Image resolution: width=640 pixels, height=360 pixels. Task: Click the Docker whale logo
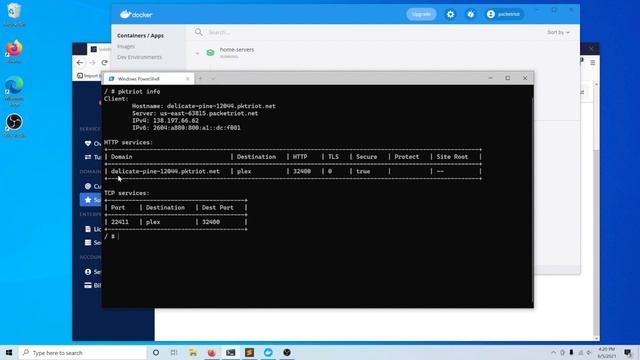tap(136, 14)
